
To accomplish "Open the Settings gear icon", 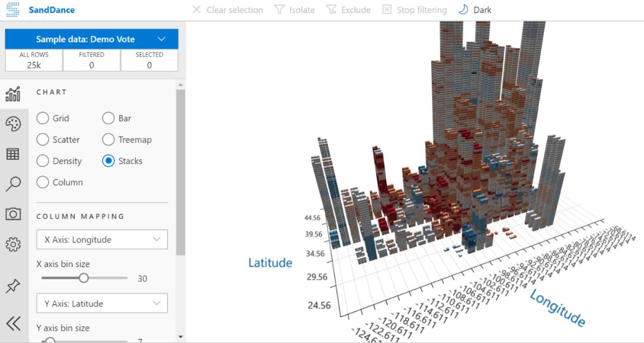I will pos(13,245).
